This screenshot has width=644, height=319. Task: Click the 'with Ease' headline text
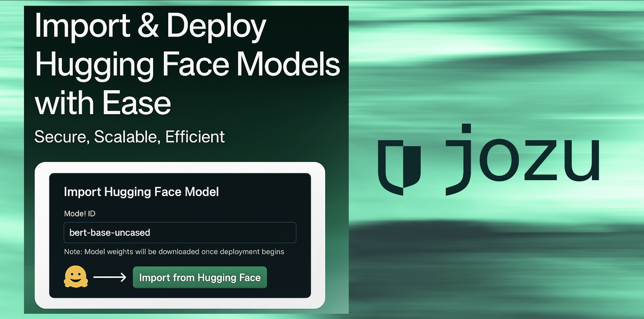103,103
